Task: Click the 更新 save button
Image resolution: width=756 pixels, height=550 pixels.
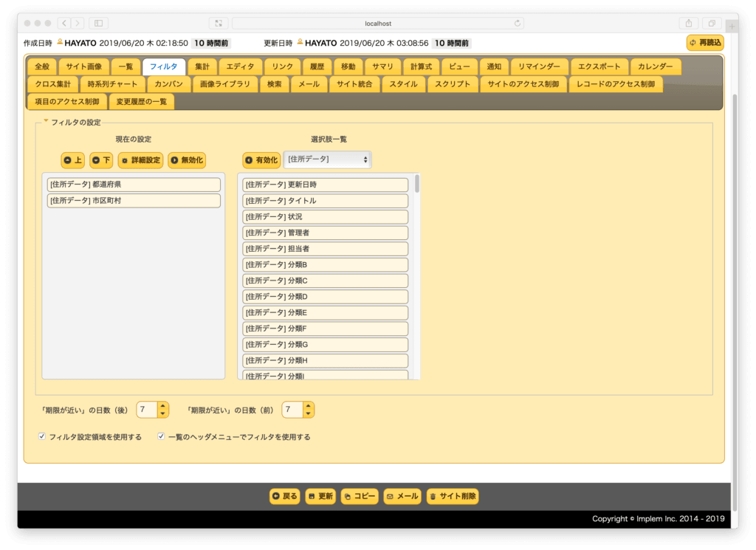Action: tap(320, 496)
